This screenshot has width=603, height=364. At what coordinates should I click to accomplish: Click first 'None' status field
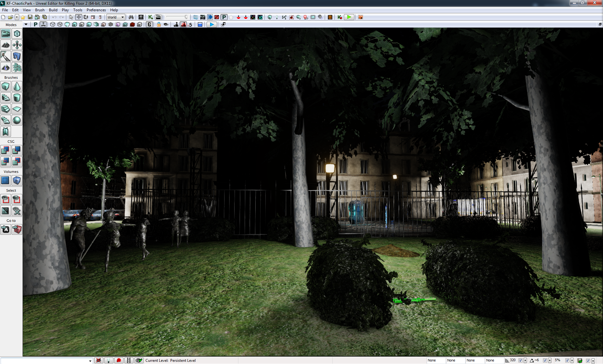pos(436,361)
